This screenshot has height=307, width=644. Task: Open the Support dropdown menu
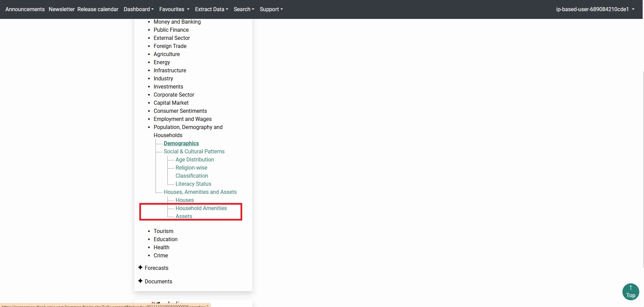(x=271, y=9)
